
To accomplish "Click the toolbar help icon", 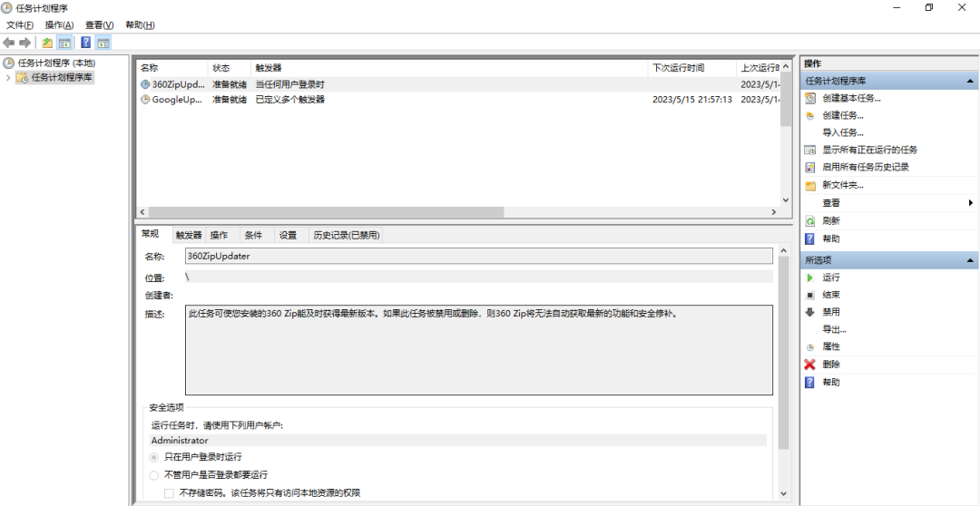I will click(x=85, y=43).
